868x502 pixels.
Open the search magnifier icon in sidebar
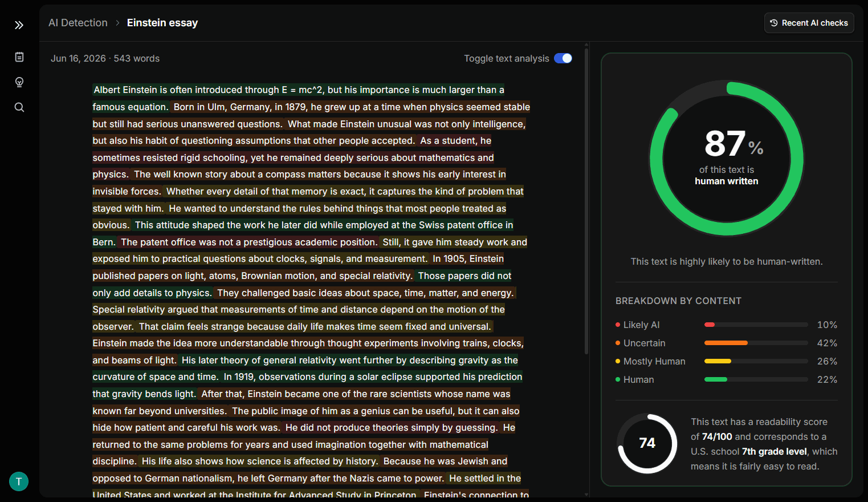tap(19, 107)
